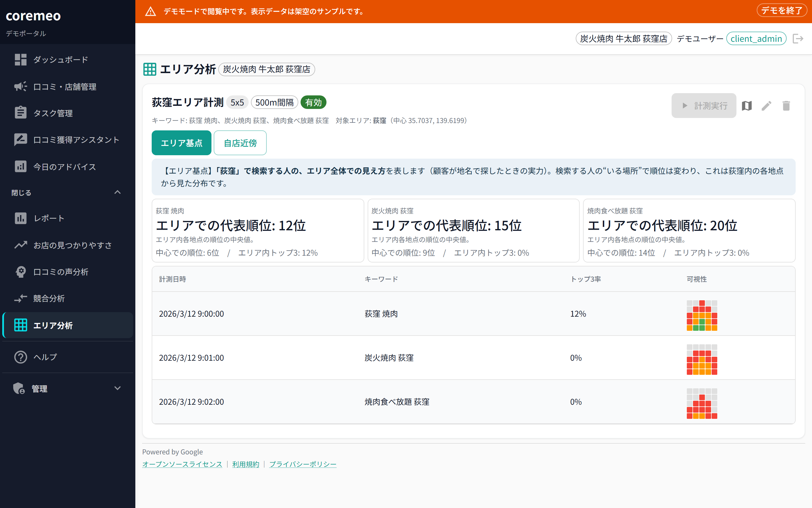Open the map view icon for 荻窪エリア計測

coord(747,106)
